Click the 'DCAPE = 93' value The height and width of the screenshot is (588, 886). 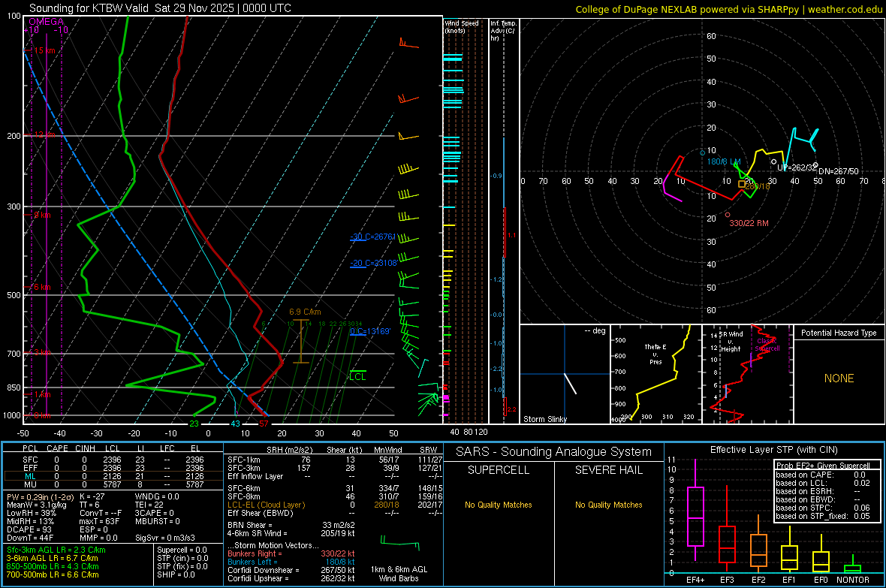click(x=29, y=529)
